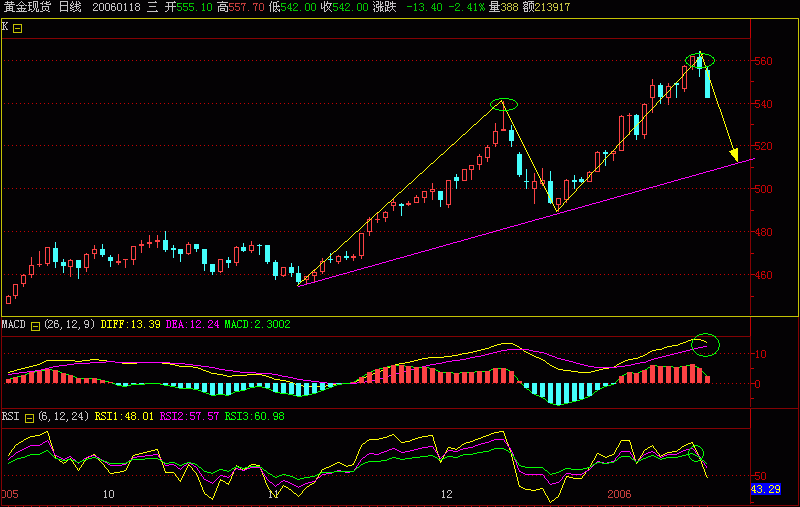This screenshot has height=507, width=800.
Task: Click the open price 555.10
Action: click(x=194, y=7)
